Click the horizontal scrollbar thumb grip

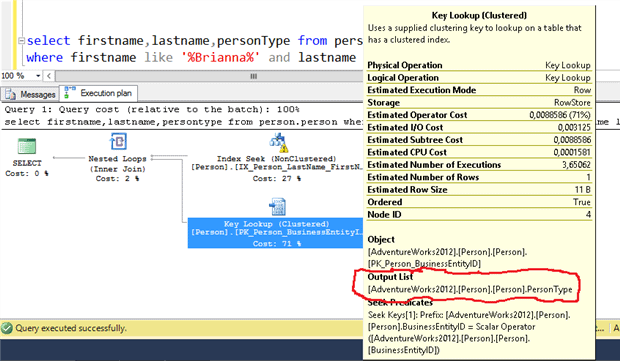253,76
